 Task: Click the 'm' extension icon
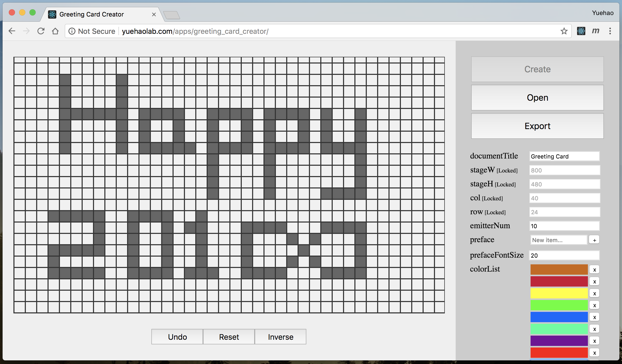click(x=595, y=31)
